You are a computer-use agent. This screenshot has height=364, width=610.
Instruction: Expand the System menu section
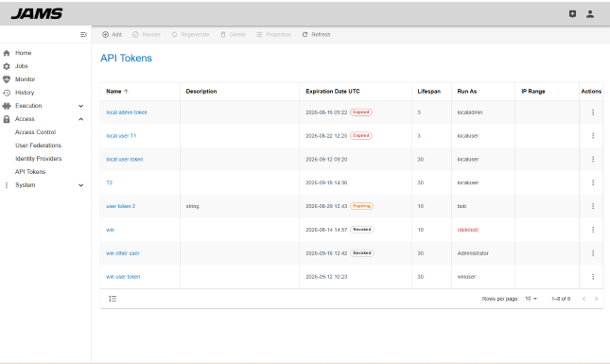(81, 185)
